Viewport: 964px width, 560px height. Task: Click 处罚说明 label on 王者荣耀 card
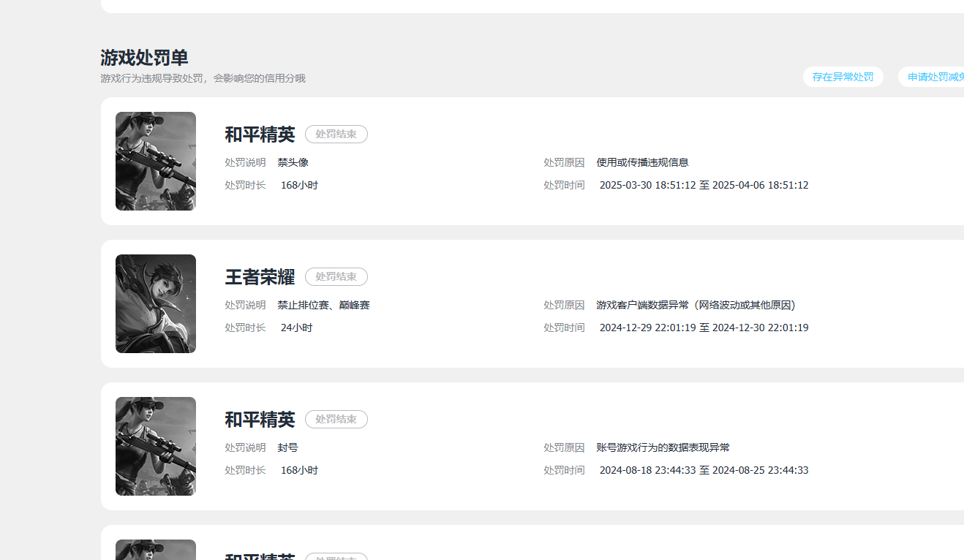pos(245,305)
